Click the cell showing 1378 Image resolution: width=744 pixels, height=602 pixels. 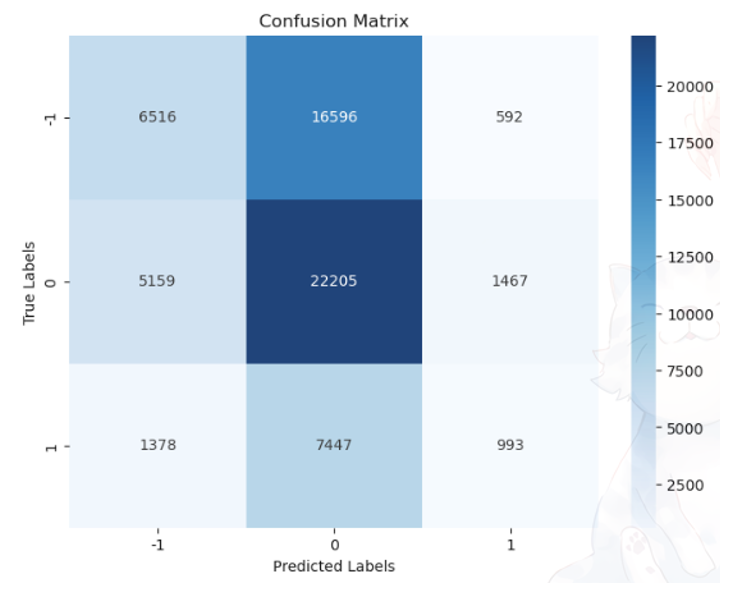(157, 445)
